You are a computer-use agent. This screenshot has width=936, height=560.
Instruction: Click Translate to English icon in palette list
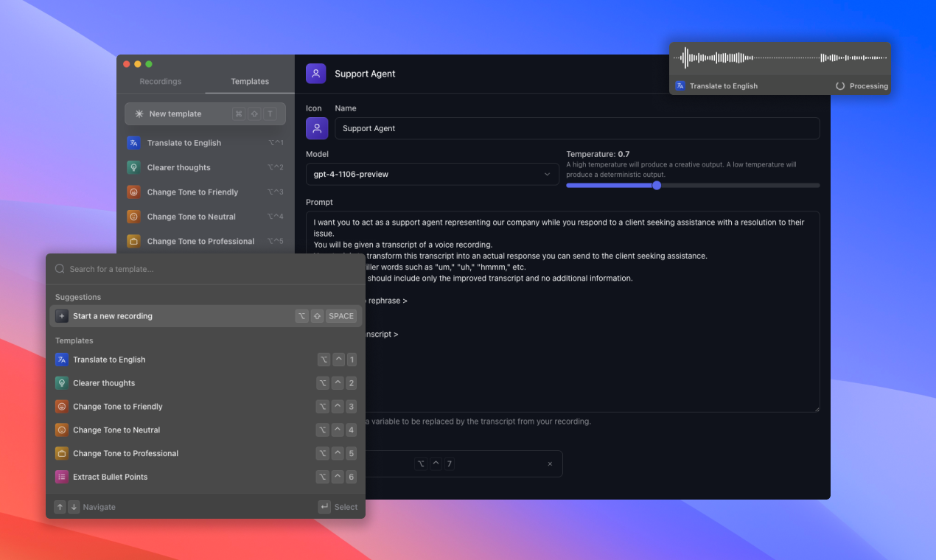point(62,360)
